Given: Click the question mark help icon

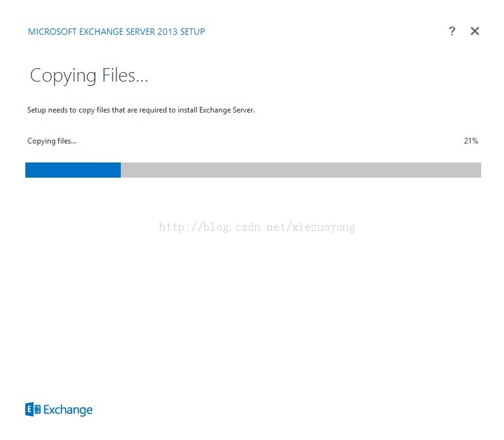Looking at the screenshot, I should pyautogui.click(x=452, y=31).
